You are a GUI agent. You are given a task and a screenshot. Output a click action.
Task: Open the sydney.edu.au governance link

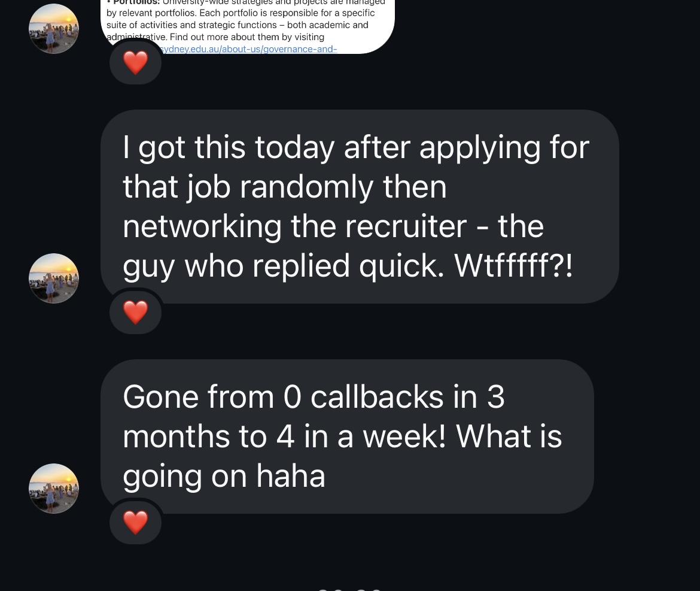point(248,49)
